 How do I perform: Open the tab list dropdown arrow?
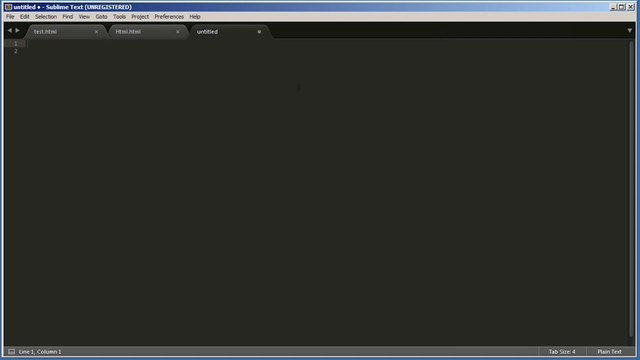pyautogui.click(x=629, y=31)
